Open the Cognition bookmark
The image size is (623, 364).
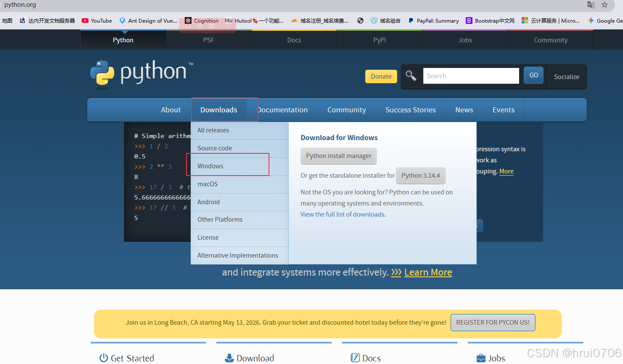[x=201, y=21]
